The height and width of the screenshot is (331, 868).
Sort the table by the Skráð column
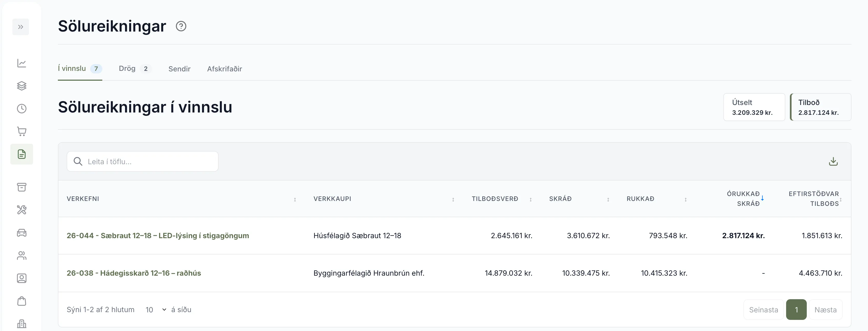point(579,199)
